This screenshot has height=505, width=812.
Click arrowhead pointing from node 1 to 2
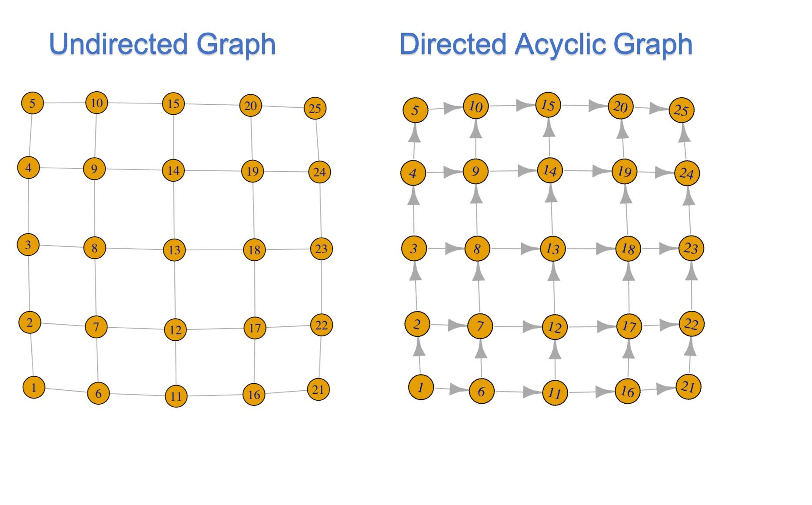coord(419,346)
